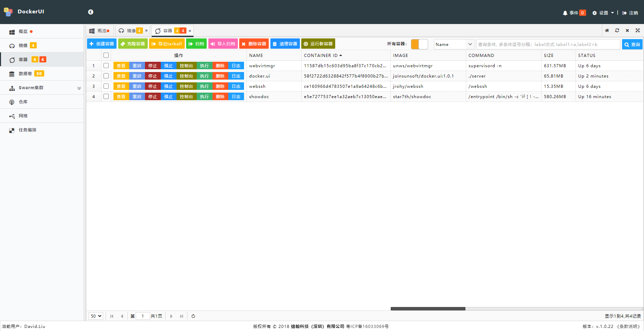Image resolution: width=644 pixels, height=331 pixels.
Task: Collapse the sidebar with the arrow icon
Action: click(90, 12)
